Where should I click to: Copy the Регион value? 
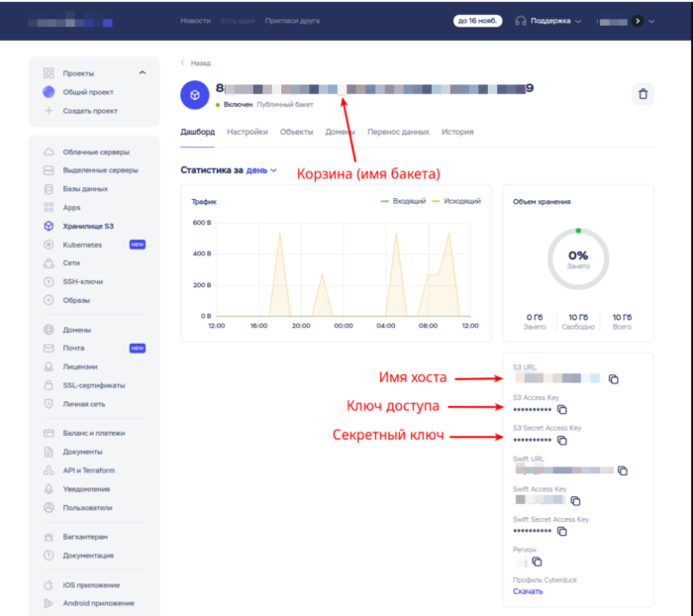(x=537, y=562)
